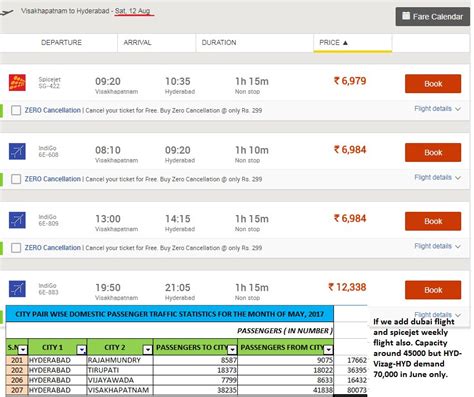
Task: Sort flights by ARRIVAL
Action: tap(137, 43)
